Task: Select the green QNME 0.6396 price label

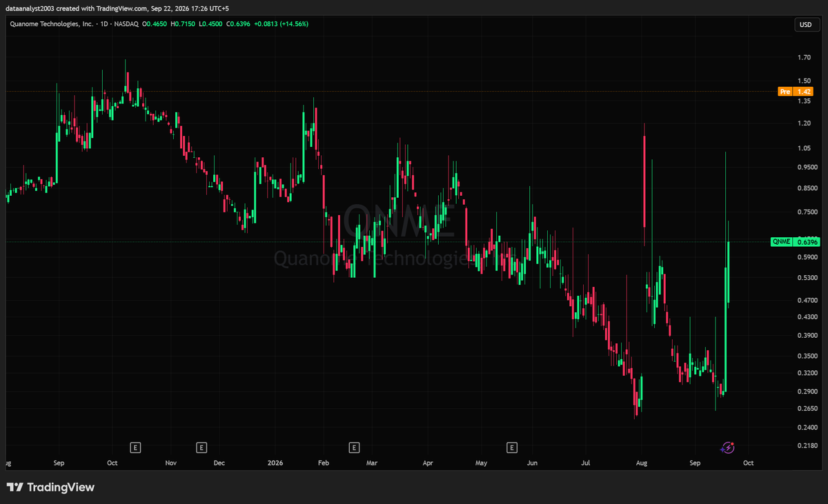Action: [795, 241]
